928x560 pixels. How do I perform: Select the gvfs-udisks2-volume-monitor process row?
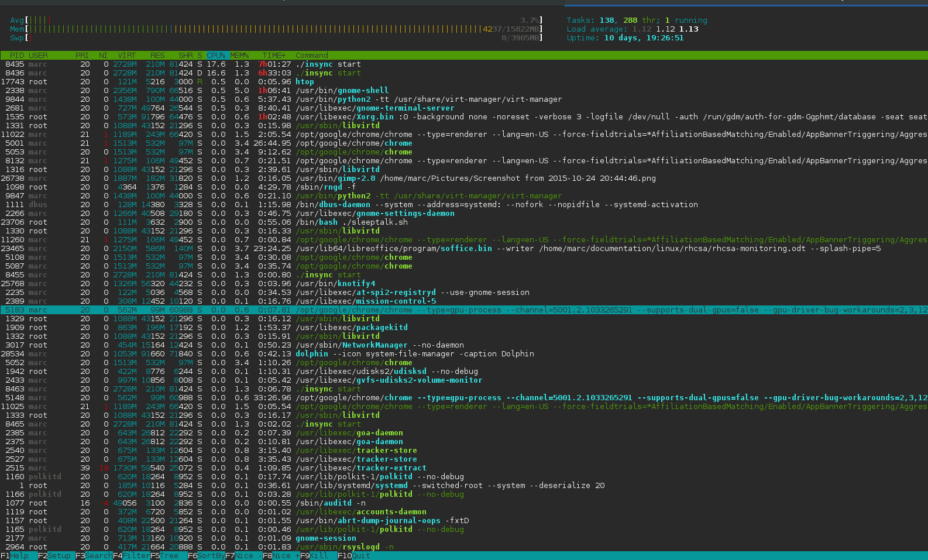tap(464, 380)
